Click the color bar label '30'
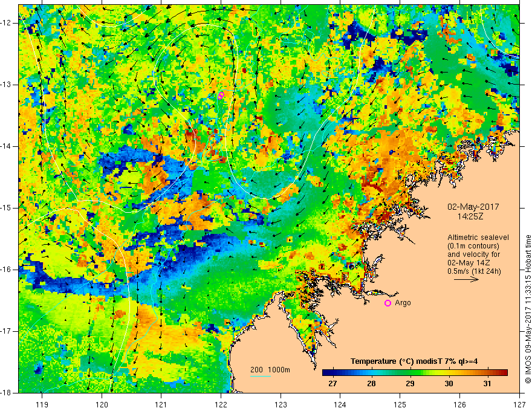532x411 pixels. [x=449, y=384]
